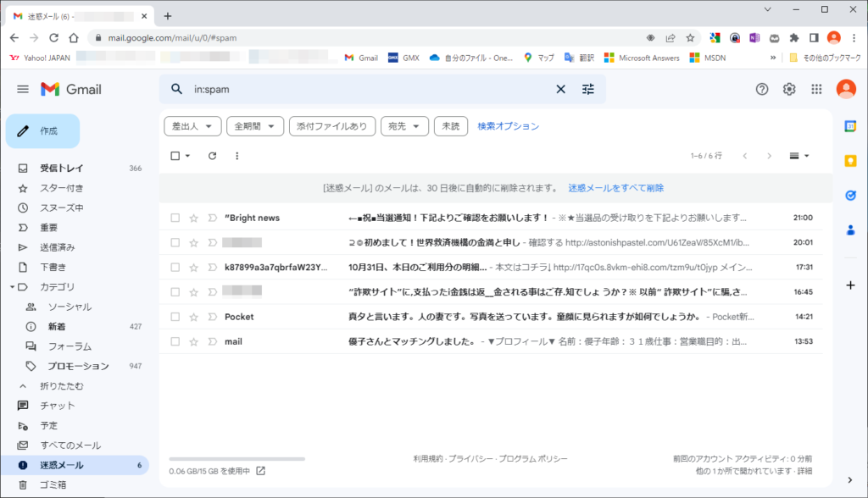Screen dimensions: 868x498
Task: Open Google account avatar in Gmail header
Action: click(x=846, y=89)
